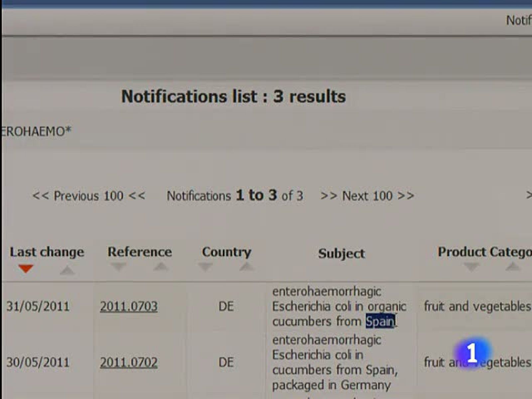Open notification reference 2011.0703

[x=129, y=306]
